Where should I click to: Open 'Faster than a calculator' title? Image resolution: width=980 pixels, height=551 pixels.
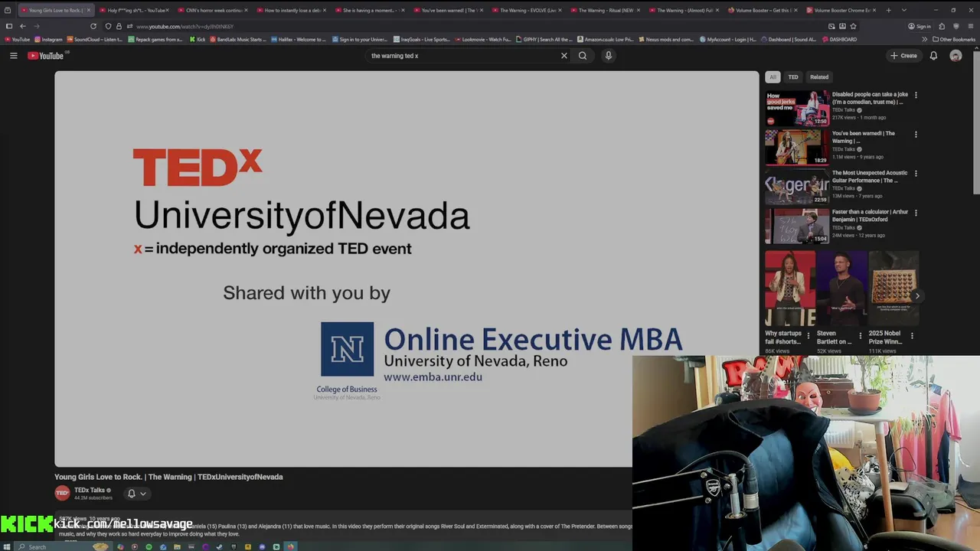point(870,215)
